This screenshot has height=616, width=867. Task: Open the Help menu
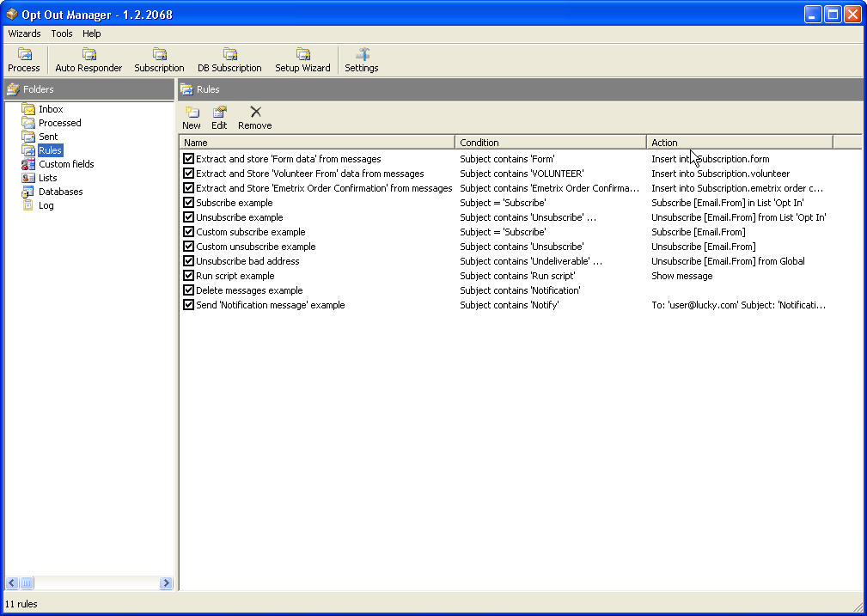(92, 34)
